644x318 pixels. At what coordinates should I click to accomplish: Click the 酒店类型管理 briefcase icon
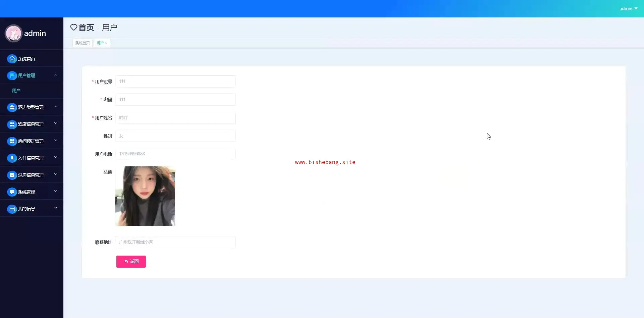[12, 107]
